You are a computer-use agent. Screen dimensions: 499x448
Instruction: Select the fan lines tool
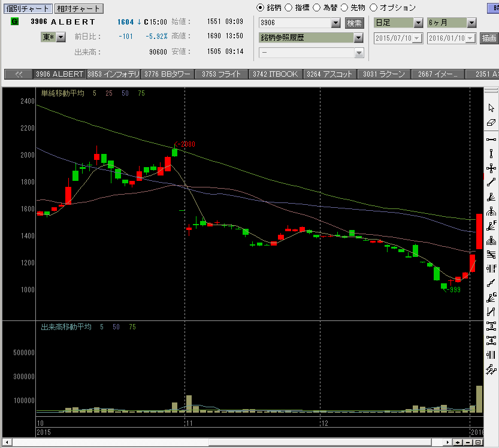[491, 197]
